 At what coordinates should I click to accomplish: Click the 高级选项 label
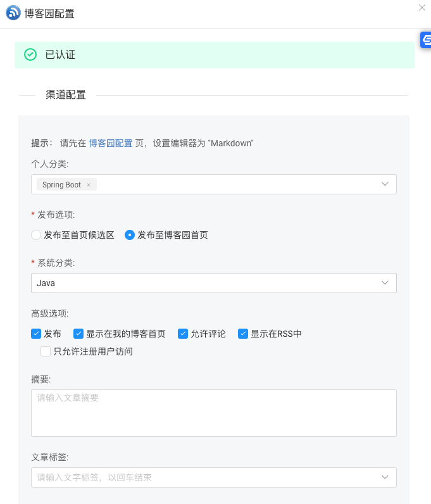(50, 313)
